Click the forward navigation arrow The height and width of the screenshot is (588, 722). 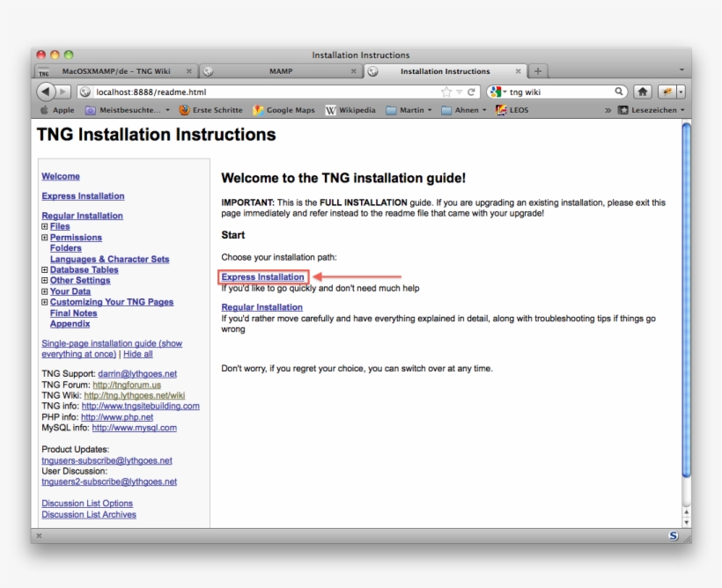63,92
